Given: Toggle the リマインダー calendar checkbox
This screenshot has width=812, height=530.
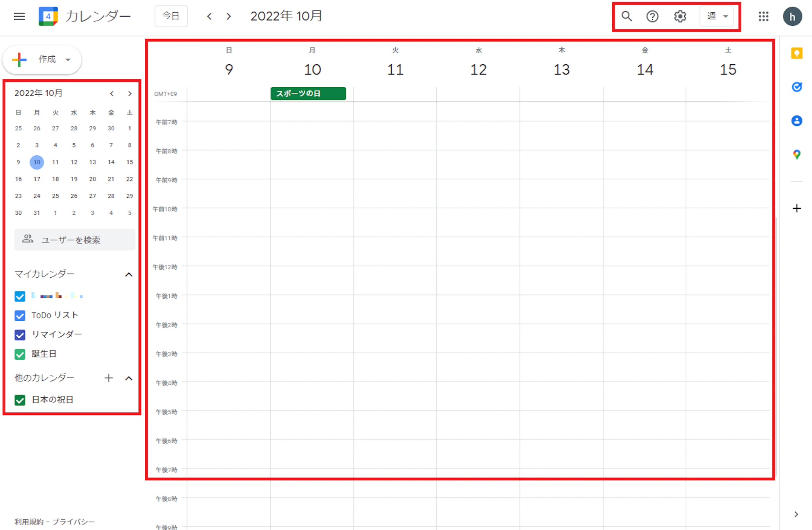Looking at the screenshot, I should (20, 335).
